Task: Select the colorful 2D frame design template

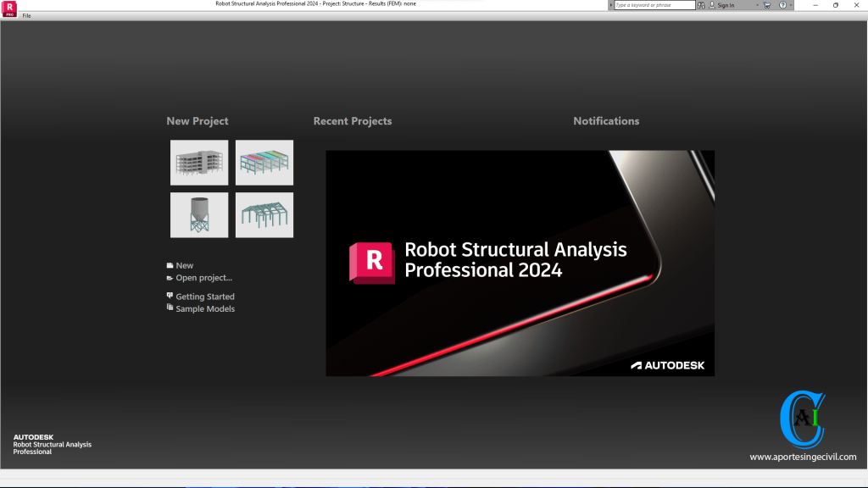Action: [264, 162]
